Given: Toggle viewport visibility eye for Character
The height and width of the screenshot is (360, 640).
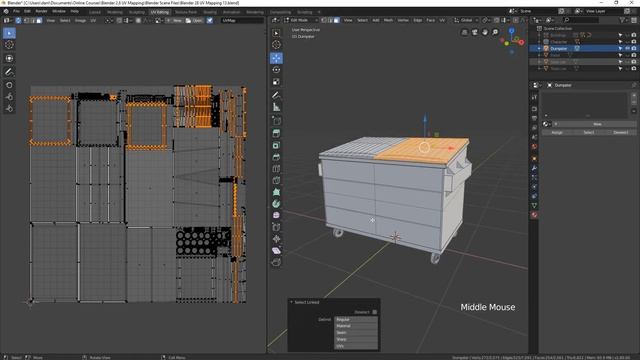Looking at the screenshot, I should click(627, 42).
